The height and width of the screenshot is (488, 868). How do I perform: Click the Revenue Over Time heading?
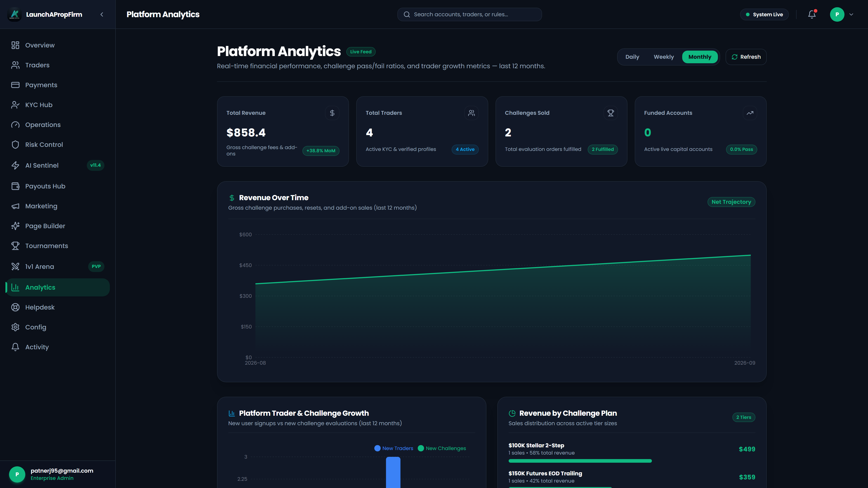(x=274, y=198)
